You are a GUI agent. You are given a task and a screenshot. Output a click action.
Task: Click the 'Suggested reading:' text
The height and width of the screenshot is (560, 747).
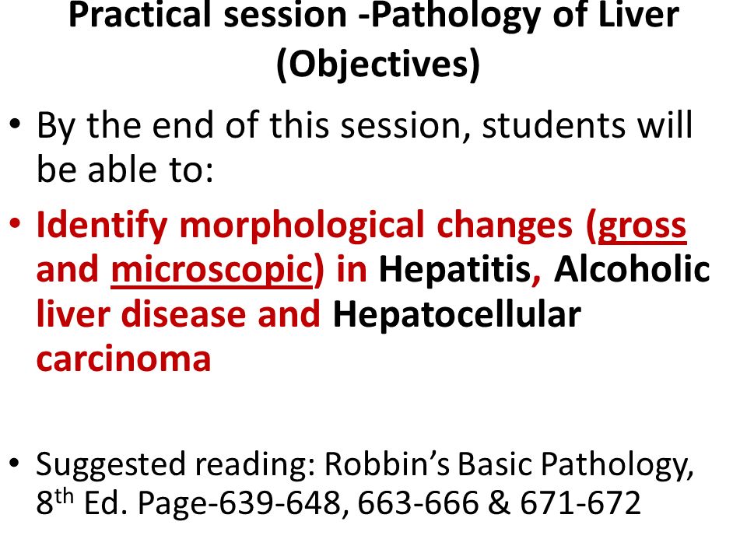tap(177, 464)
